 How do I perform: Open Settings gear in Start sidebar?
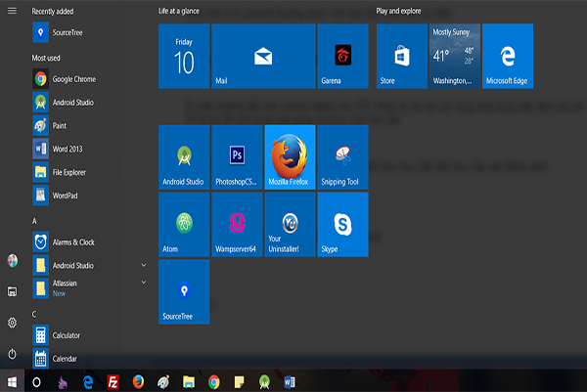pyautogui.click(x=13, y=323)
